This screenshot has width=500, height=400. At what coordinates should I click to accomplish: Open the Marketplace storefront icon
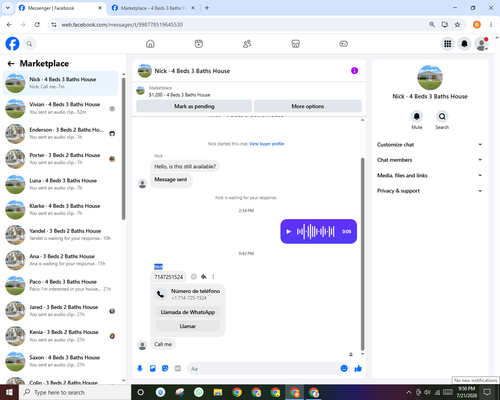[x=295, y=44]
